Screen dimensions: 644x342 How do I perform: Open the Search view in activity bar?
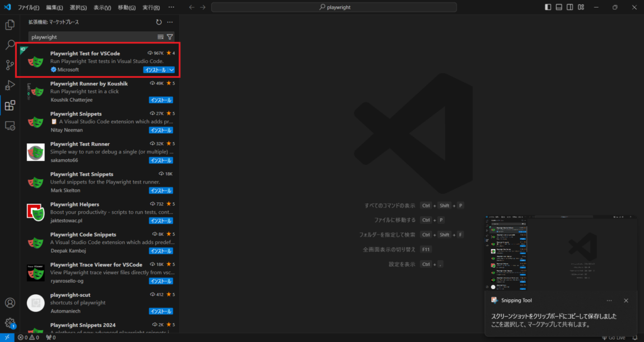tap(10, 45)
